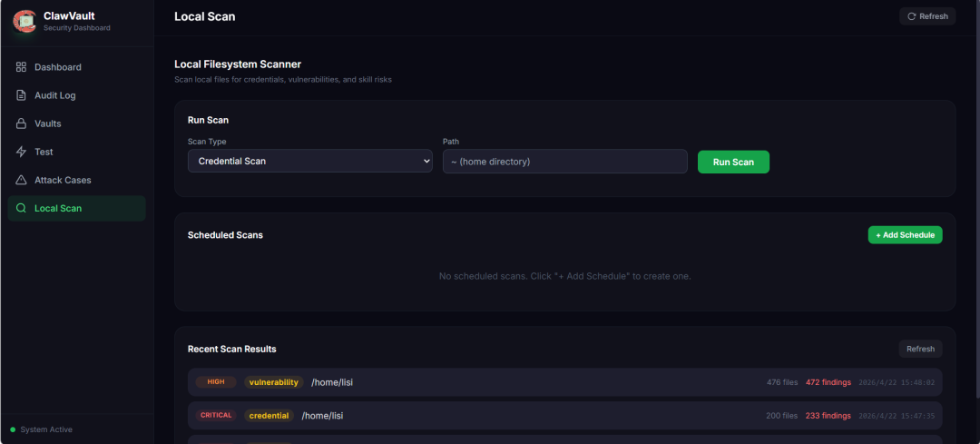This screenshot has width=980, height=444.
Task: Click the Path input field
Action: click(564, 162)
